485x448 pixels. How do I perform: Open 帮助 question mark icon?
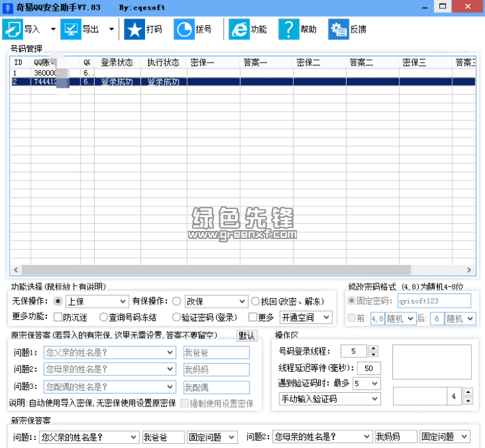pyautogui.click(x=289, y=29)
